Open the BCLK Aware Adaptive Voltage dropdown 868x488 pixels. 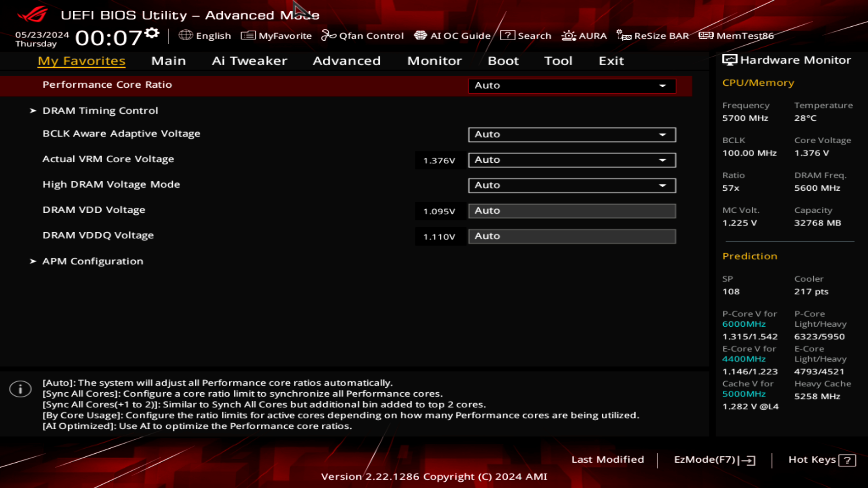pos(572,134)
